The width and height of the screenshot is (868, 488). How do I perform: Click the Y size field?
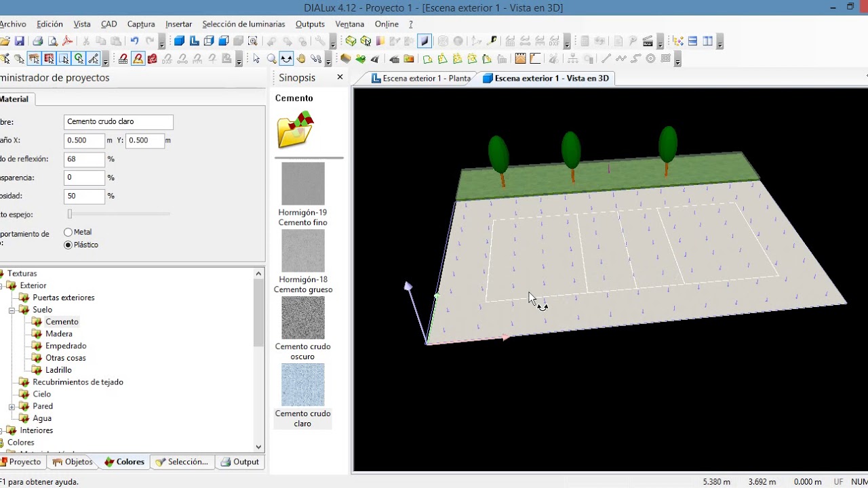coord(145,140)
